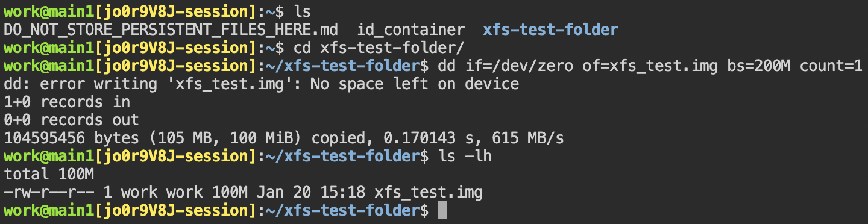Image resolution: width=868 pixels, height=224 pixels.
Task: Click the 'total 100M' line
Action: tap(49, 175)
